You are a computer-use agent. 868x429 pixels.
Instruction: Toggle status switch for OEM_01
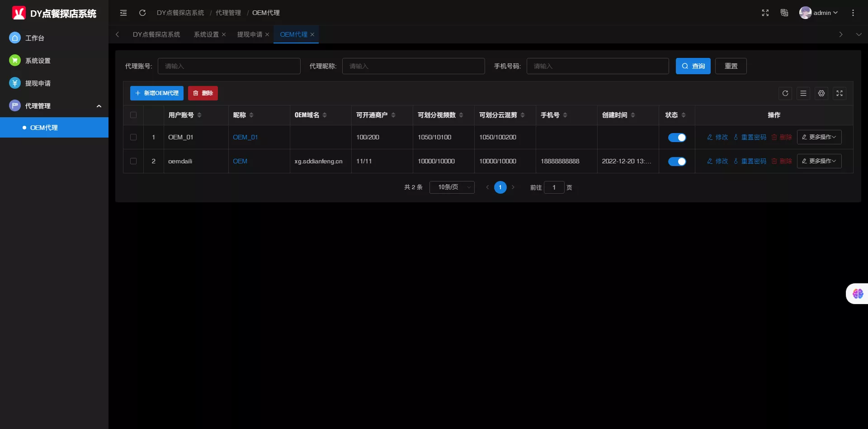click(x=677, y=138)
